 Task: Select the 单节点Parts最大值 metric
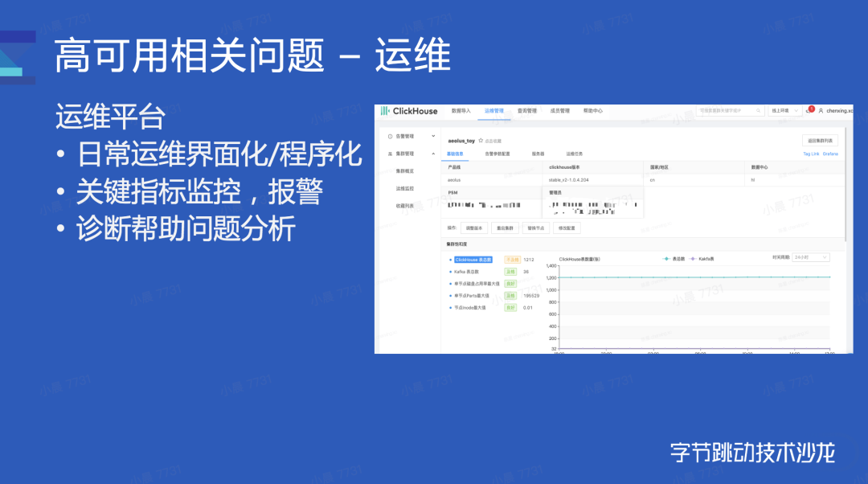coord(472,296)
